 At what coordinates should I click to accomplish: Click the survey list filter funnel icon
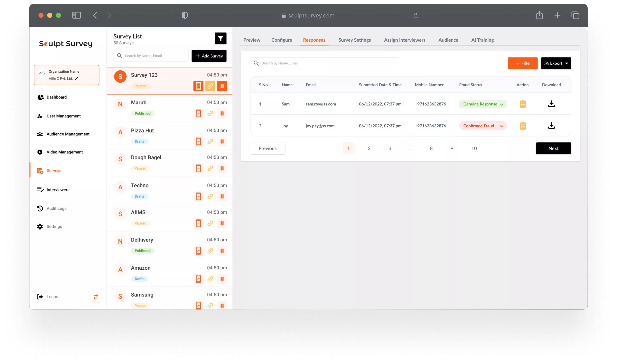pos(220,39)
